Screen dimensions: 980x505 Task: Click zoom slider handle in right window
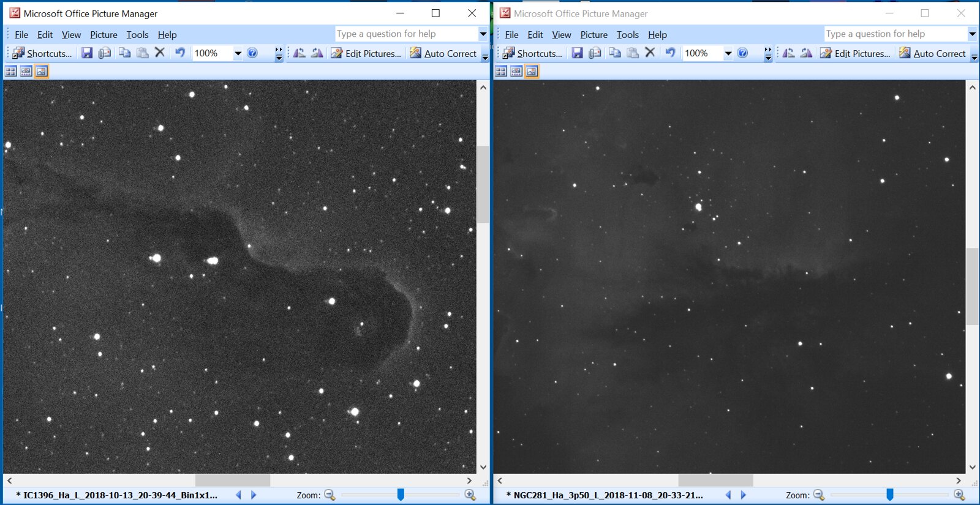[x=890, y=495]
